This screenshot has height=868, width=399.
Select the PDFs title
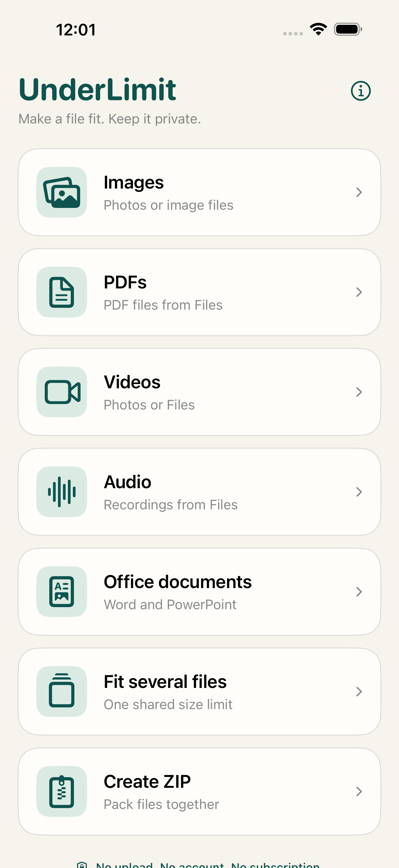click(125, 282)
